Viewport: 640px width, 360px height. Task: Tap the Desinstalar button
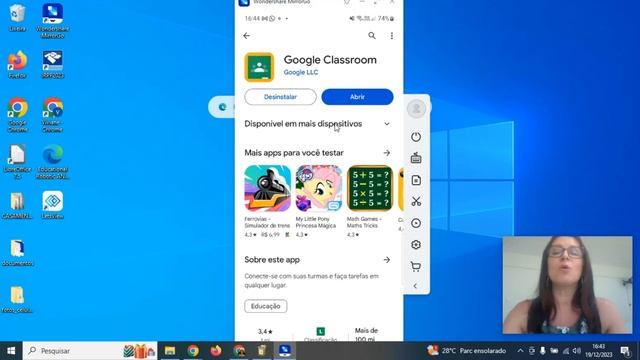(280, 97)
